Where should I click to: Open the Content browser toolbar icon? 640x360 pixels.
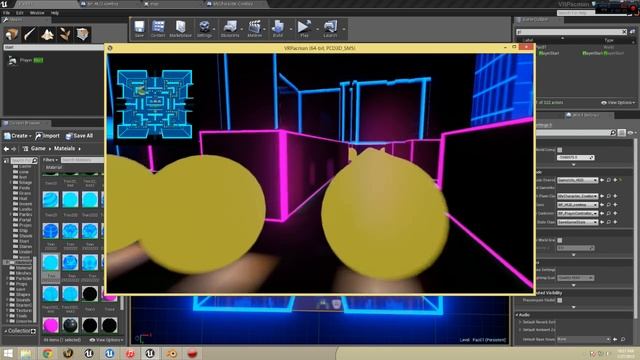click(158, 29)
